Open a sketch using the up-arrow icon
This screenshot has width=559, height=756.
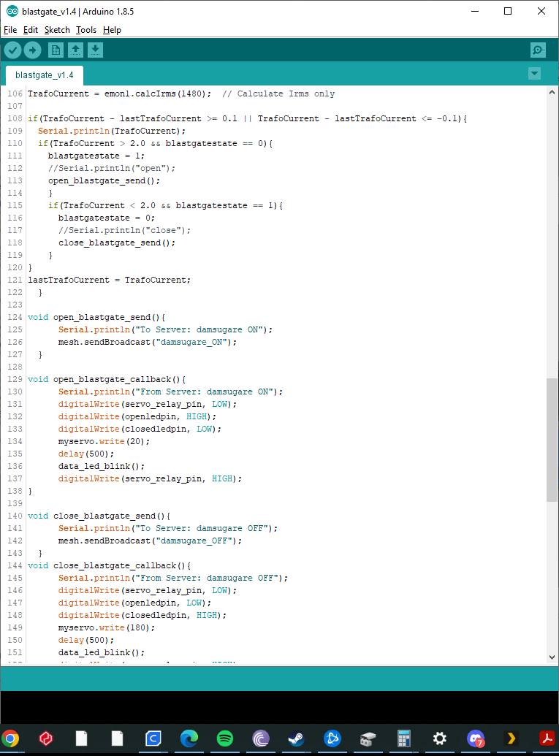pos(75,50)
